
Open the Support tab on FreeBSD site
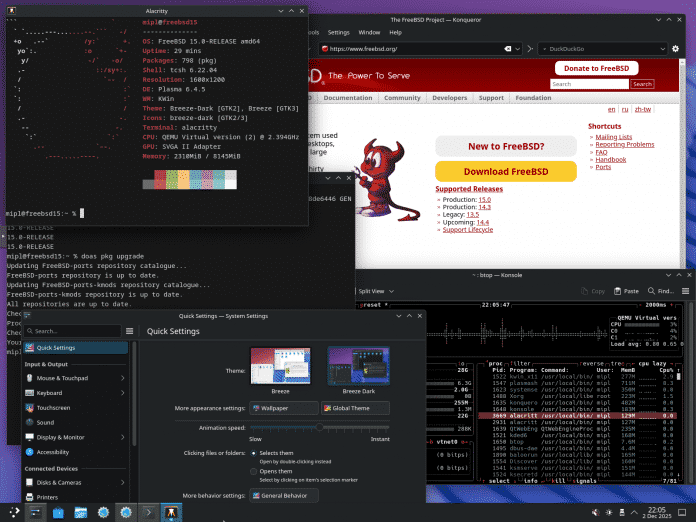491,98
